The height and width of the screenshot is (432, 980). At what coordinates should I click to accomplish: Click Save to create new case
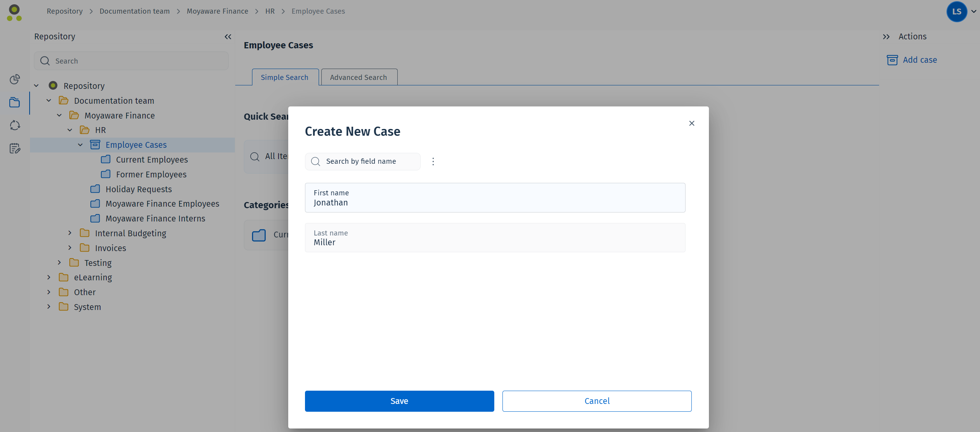[399, 401]
